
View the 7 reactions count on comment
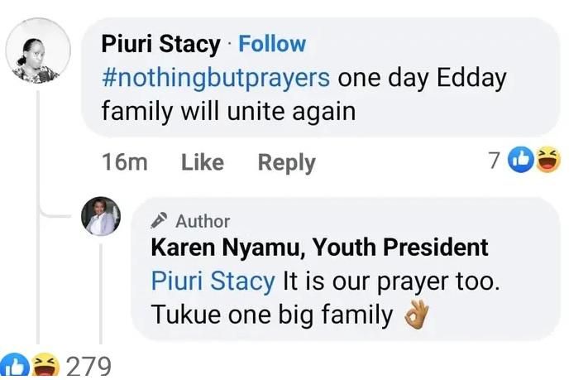494,161
